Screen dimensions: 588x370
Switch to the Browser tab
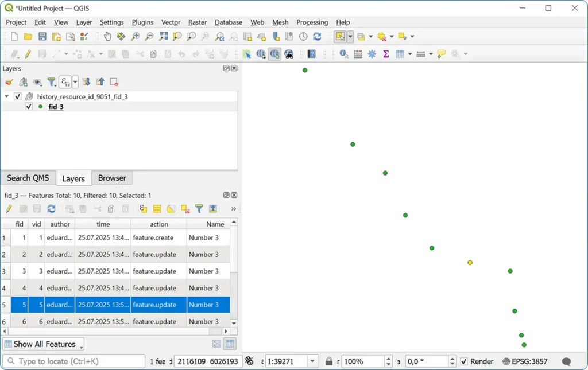tap(112, 178)
